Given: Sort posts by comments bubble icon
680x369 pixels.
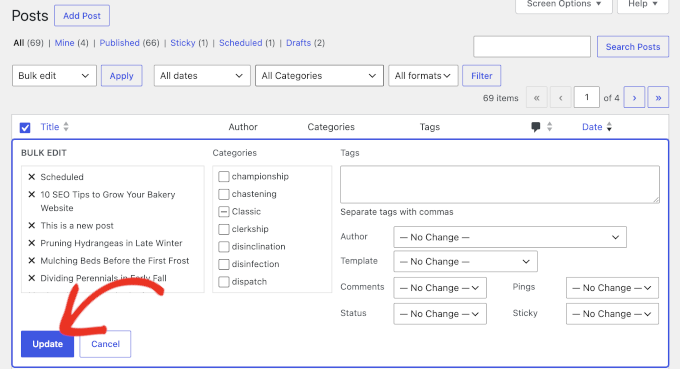Looking at the screenshot, I should click(x=536, y=127).
